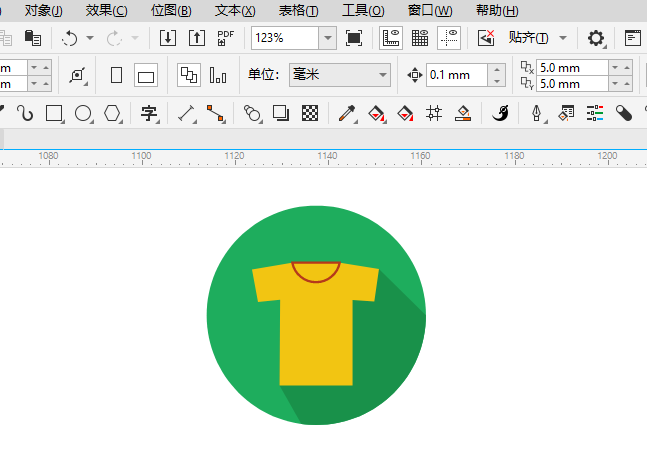
Task: Increase the 0.1 mm nudge distance
Action: click(497, 69)
